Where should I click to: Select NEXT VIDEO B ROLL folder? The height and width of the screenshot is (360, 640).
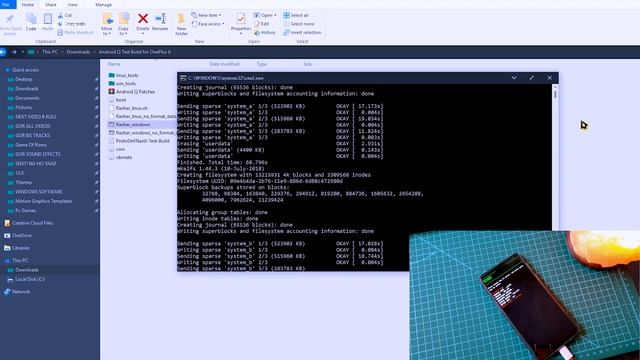[x=36, y=117]
